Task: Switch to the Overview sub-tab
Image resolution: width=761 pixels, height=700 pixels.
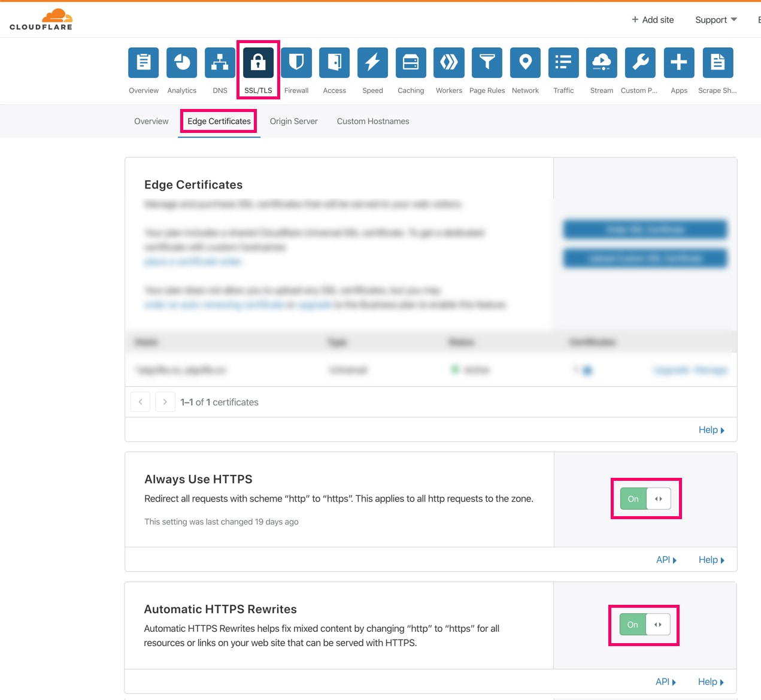Action: coord(151,121)
